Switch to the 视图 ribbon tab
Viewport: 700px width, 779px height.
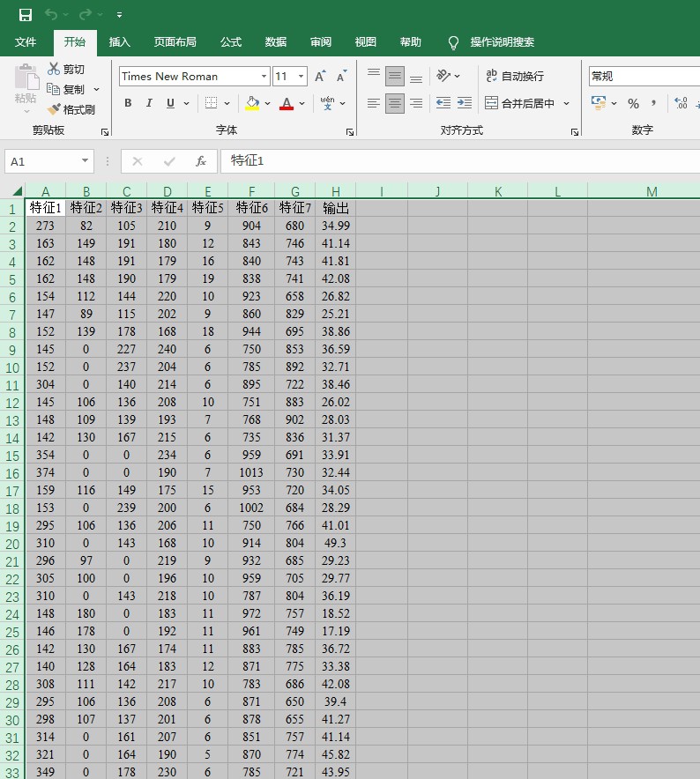(365, 42)
